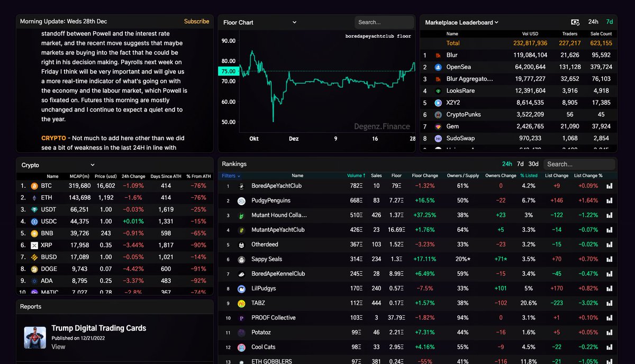Click the Cool Cats collection avatar
The image size is (635, 364).
[x=241, y=347]
